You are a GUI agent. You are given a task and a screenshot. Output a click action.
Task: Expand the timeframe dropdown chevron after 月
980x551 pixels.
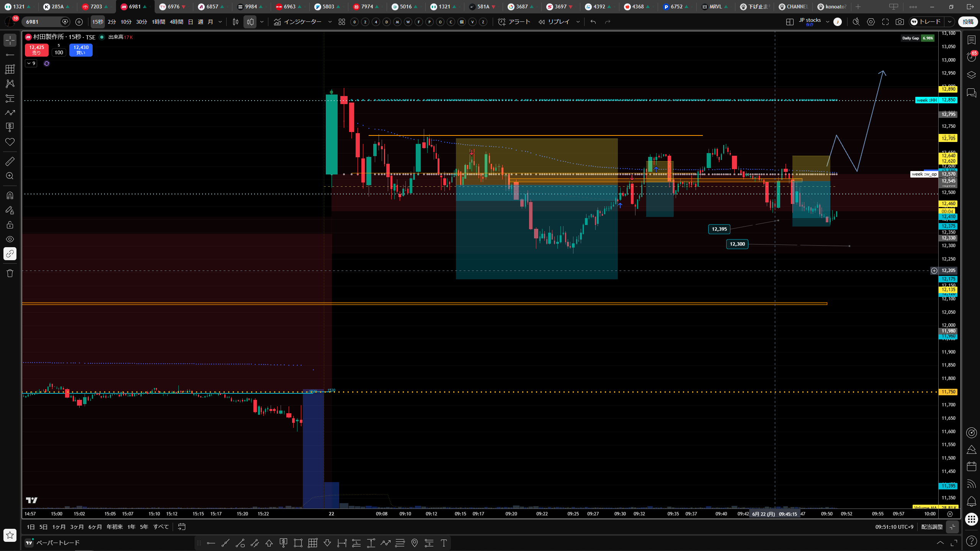220,22
